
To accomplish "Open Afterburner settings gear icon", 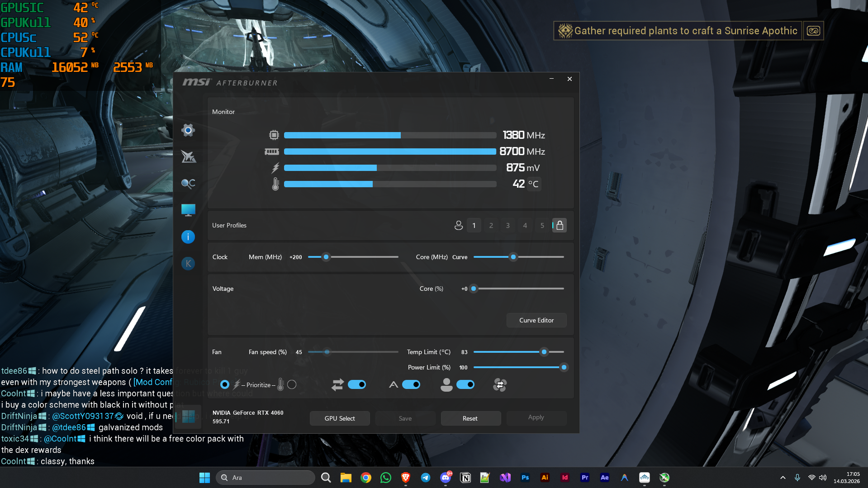I will [x=188, y=130].
